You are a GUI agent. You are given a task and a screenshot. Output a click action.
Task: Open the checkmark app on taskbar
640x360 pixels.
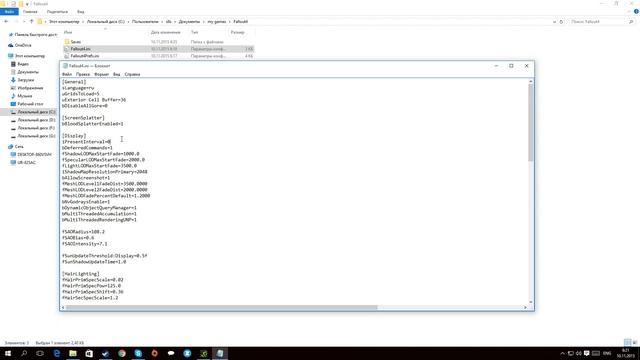point(105,353)
